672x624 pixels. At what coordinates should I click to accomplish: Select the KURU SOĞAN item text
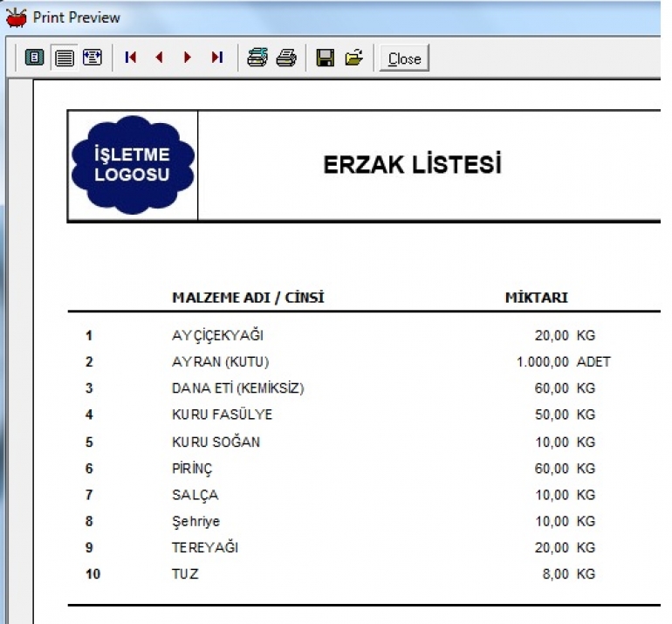[216, 442]
